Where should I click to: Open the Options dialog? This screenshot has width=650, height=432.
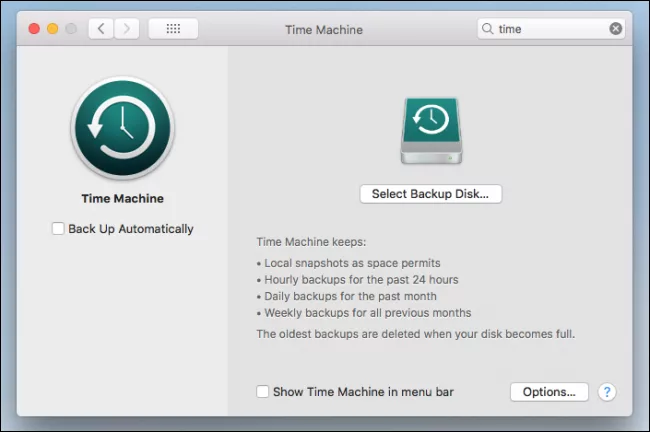(x=549, y=392)
